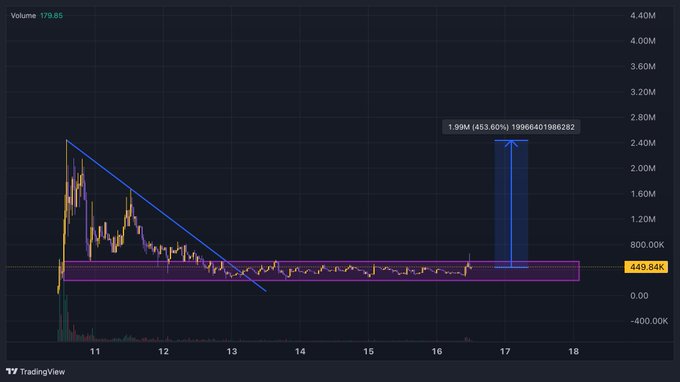
Task: Click the 3.60M price axis label
Action: tap(643, 66)
